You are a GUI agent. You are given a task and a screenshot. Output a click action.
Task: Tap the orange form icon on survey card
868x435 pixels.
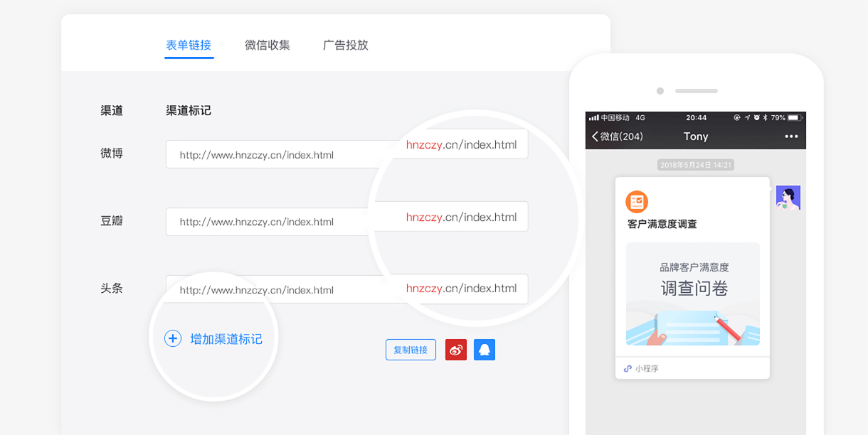(x=637, y=202)
